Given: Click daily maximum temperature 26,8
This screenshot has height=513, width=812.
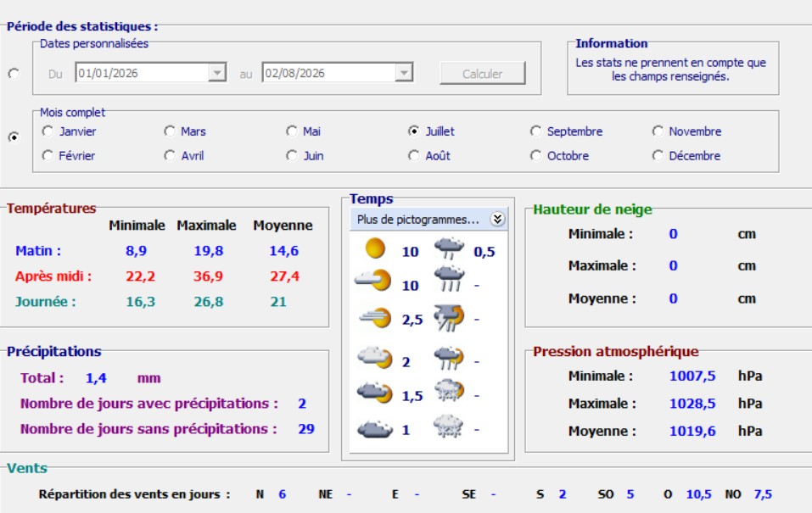Looking at the screenshot, I should (209, 302).
